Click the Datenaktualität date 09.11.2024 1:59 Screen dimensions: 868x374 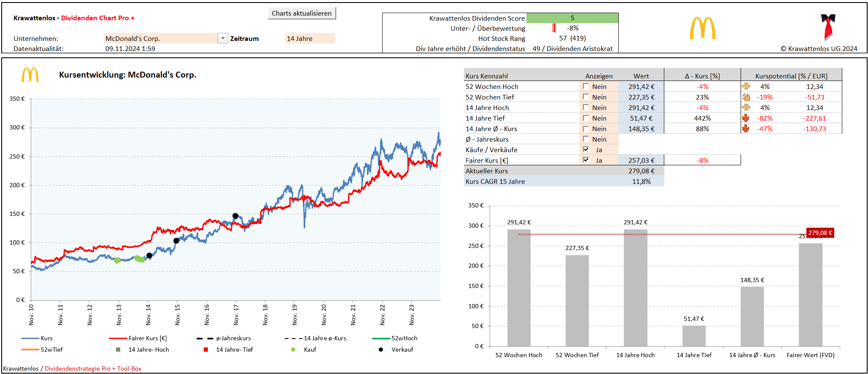pos(130,48)
